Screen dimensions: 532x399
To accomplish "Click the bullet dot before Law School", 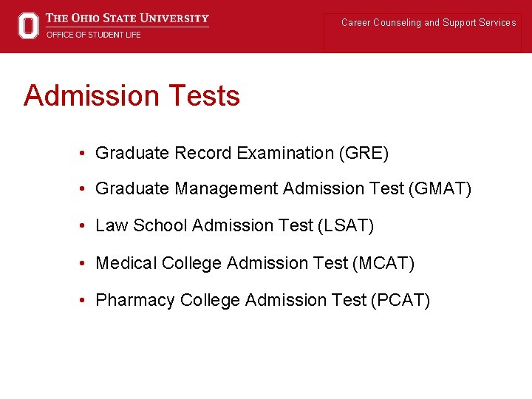I will tap(86, 226).
